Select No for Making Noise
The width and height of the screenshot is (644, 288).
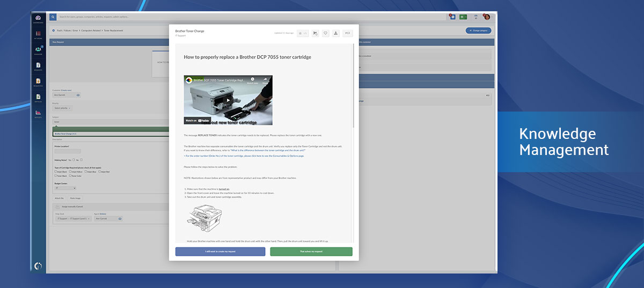pyautogui.click(x=80, y=160)
